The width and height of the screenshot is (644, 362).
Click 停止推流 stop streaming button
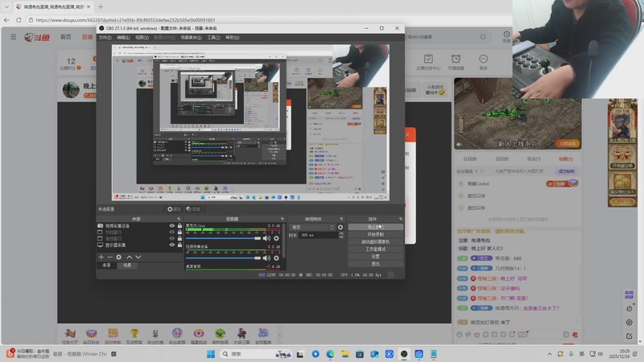375,227
